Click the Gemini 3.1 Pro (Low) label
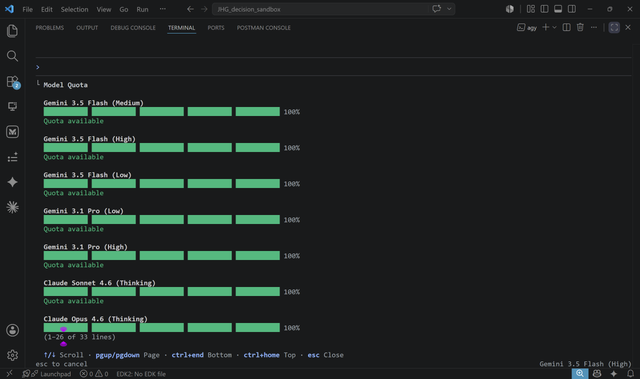 (x=83, y=211)
